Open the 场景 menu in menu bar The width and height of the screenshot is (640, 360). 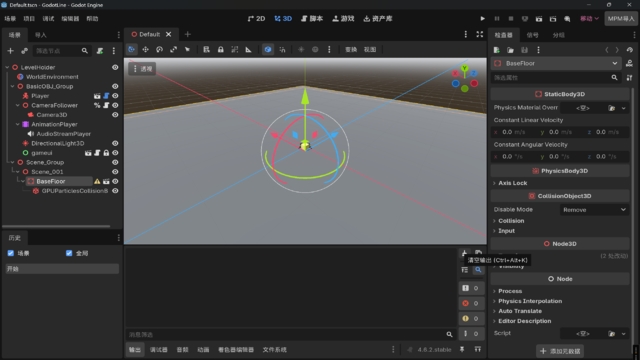[x=10, y=19]
